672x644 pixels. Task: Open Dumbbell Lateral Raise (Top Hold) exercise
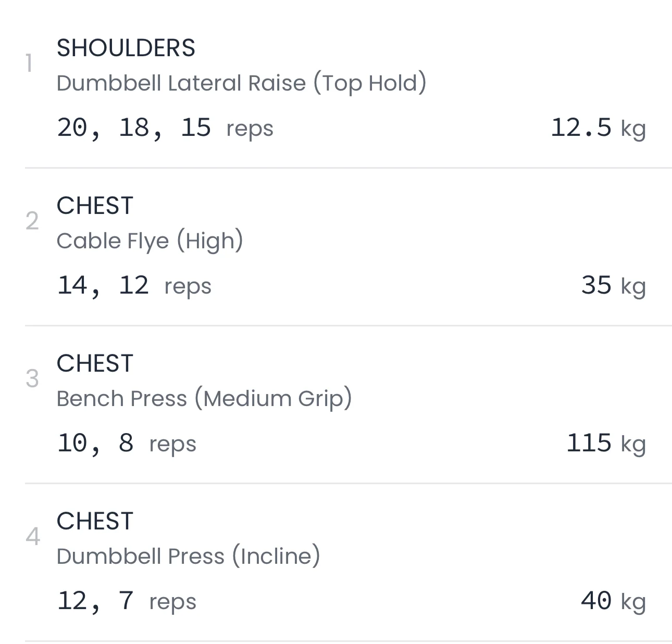click(x=241, y=83)
